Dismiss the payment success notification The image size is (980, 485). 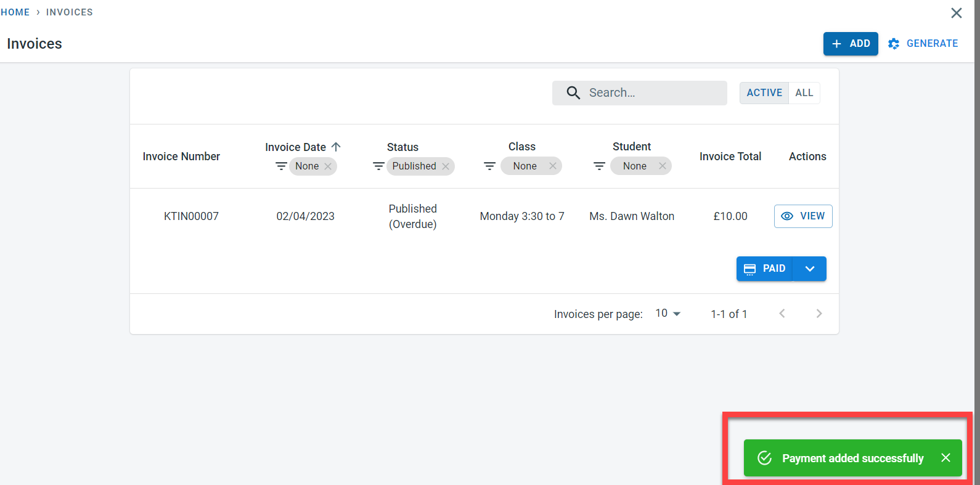click(945, 458)
